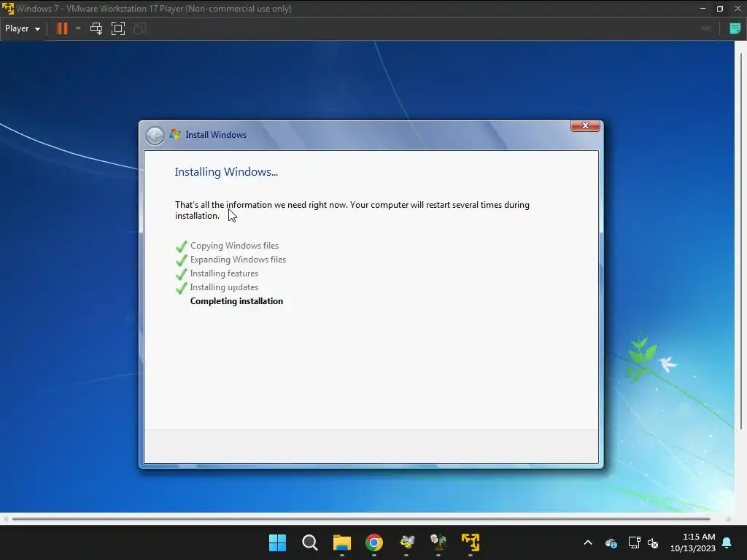747x560 pixels.
Task: Open the Windows Start menu
Action: point(277,542)
